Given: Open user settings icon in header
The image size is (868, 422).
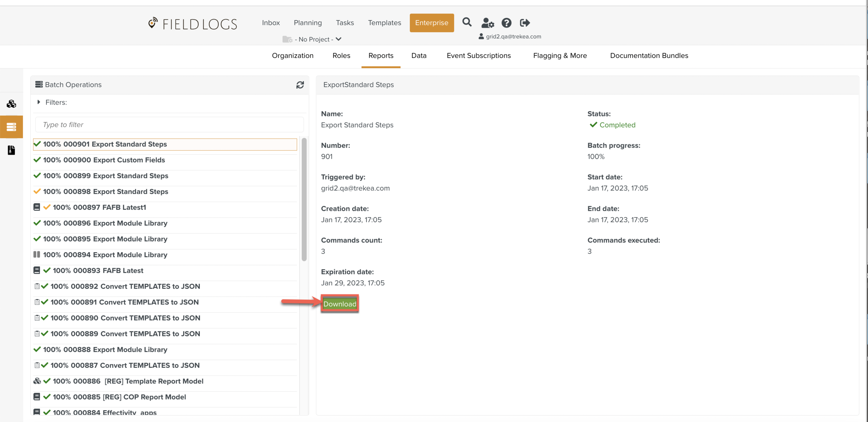Looking at the screenshot, I should pyautogui.click(x=487, y=23).
